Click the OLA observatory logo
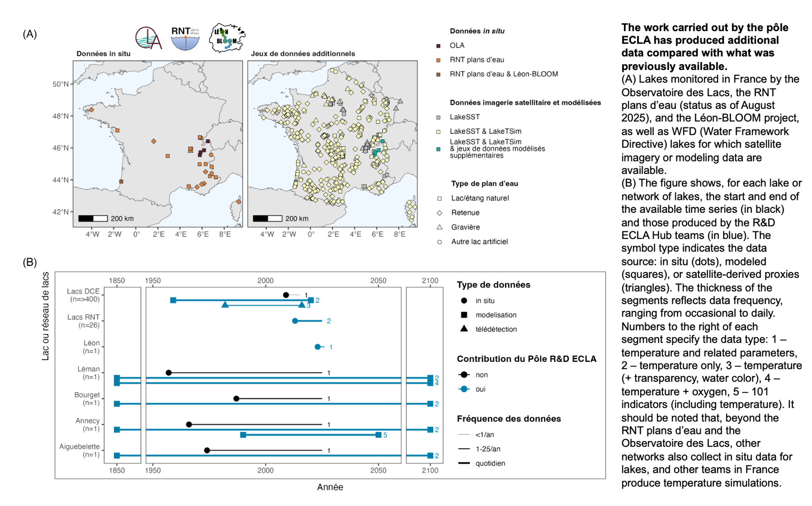Image resolution: width=812 pixels, height=506 pixels. (x=150, y=38)
